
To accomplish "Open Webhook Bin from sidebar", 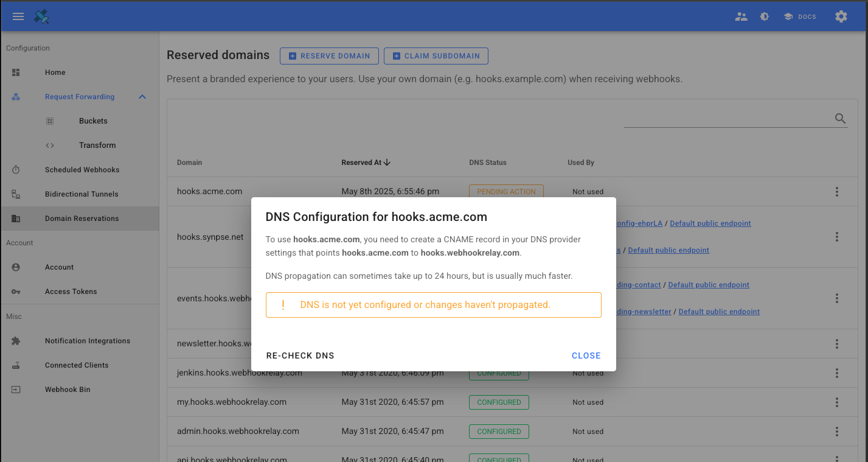I will 68,390.
